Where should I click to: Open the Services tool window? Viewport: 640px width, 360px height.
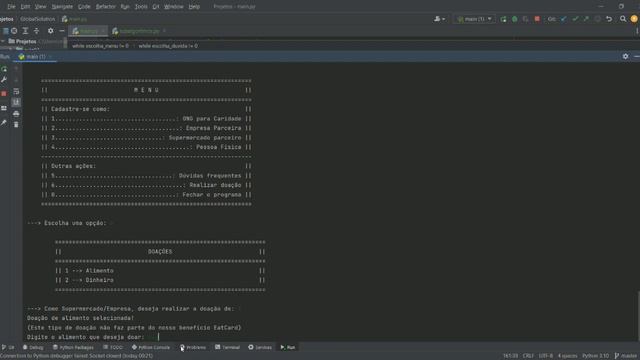(x=260, y=347)
